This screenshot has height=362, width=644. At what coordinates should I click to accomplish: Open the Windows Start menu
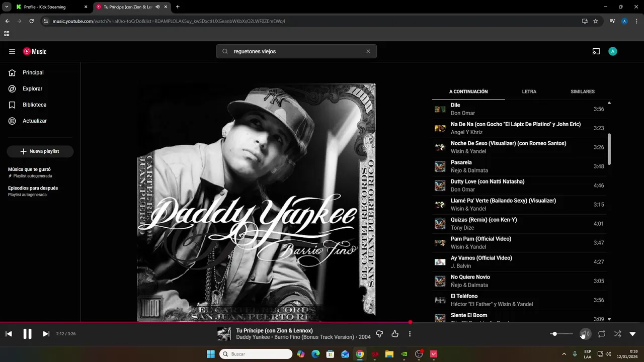[210, 354]
